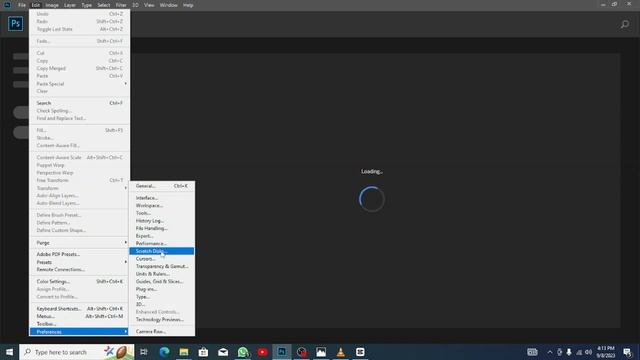Click the taskbar search box
The width and height of the screenshot is (640, 360).
point(76,352)
